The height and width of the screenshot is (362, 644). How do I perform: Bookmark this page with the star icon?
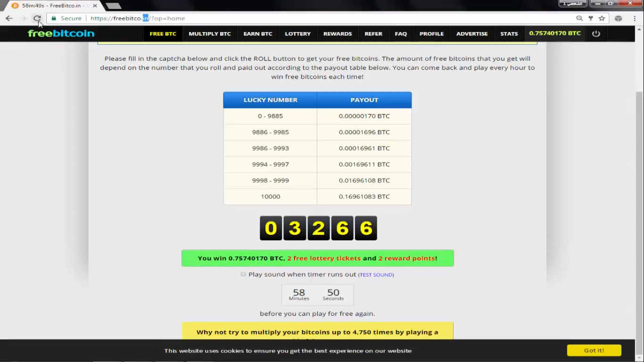602,18
